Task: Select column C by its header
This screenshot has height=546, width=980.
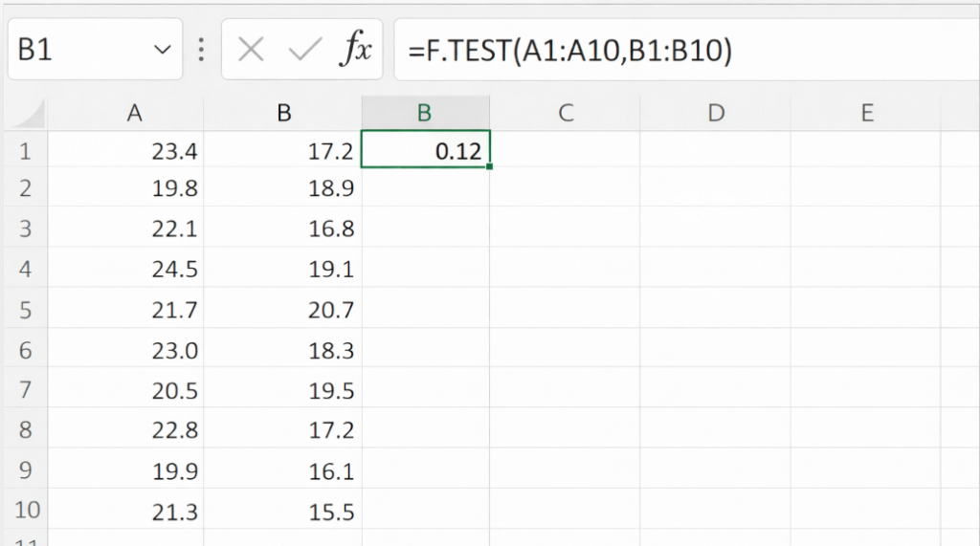Action: pos(565,113)
